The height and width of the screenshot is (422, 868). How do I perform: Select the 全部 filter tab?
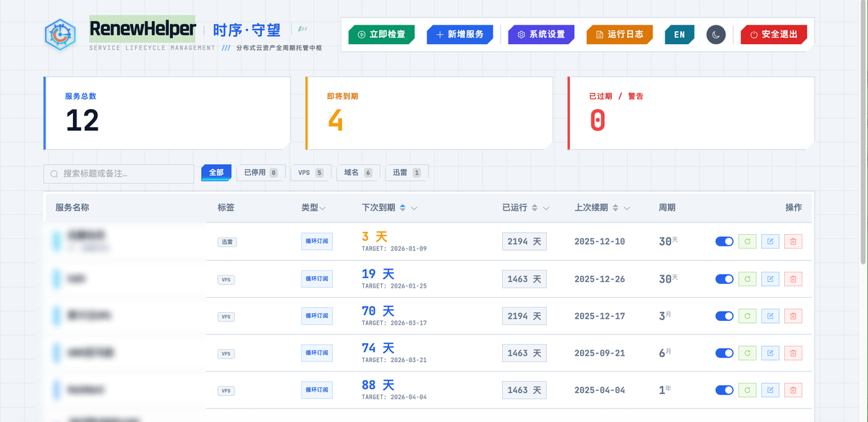216,173
